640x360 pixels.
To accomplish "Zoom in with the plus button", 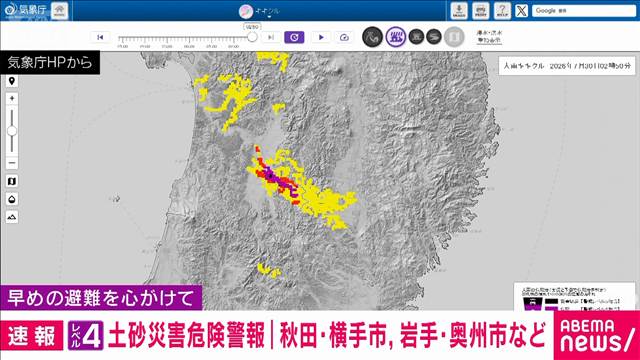I will pos(12,98).
